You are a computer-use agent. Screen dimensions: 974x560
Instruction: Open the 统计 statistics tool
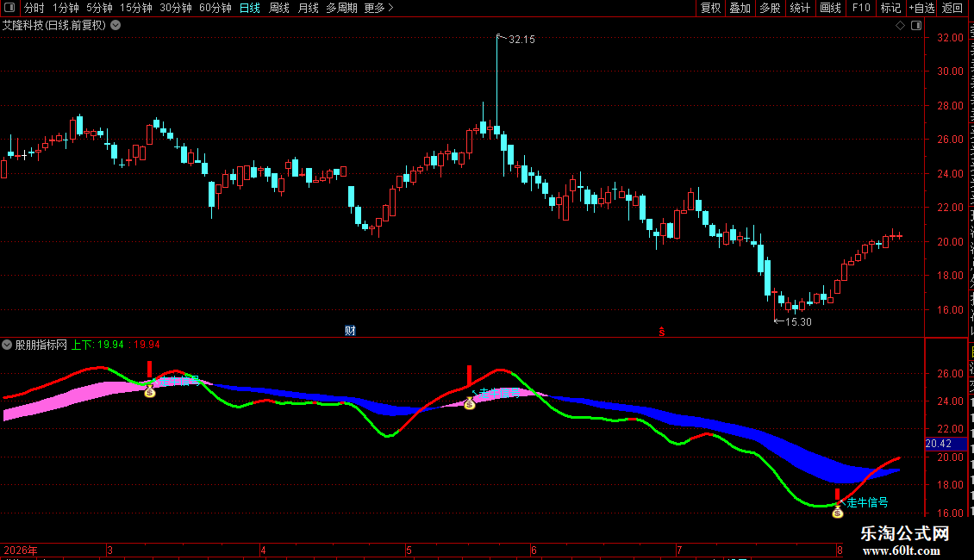800,8
